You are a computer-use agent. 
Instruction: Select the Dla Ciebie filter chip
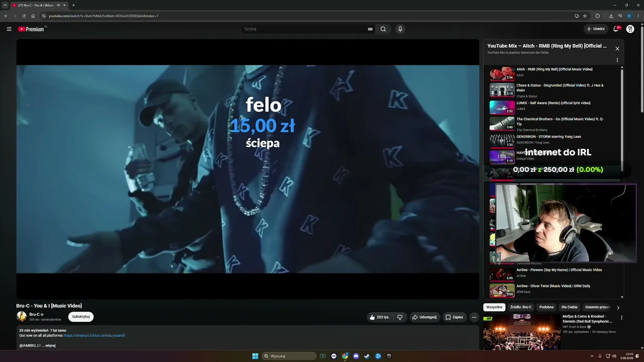click(x=570, y=307)
